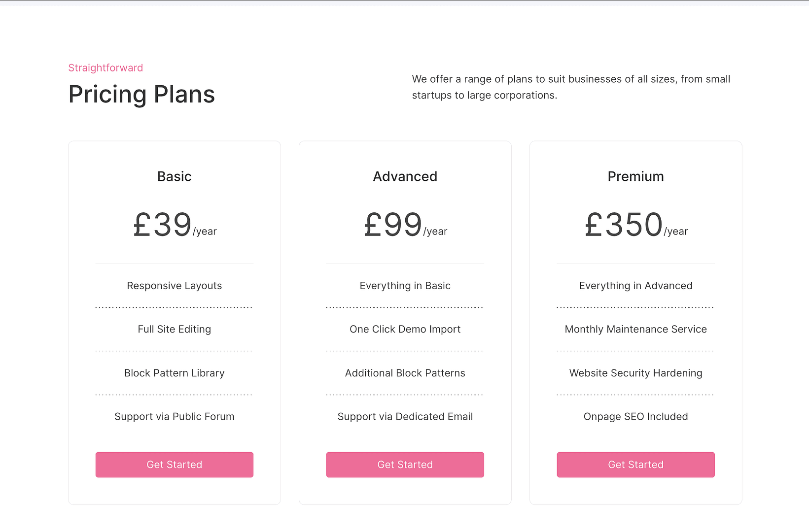
Task: Click the Responsive Layouts feature
Action: click(175, 286)
